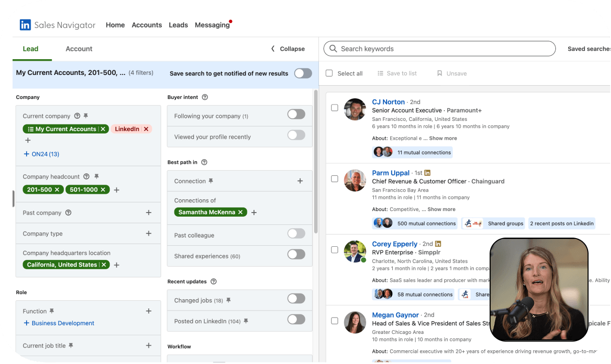The image size is (611, 364).
Task: Remove the 501-1000 headcount chip
Action: (x=103, y=190)
